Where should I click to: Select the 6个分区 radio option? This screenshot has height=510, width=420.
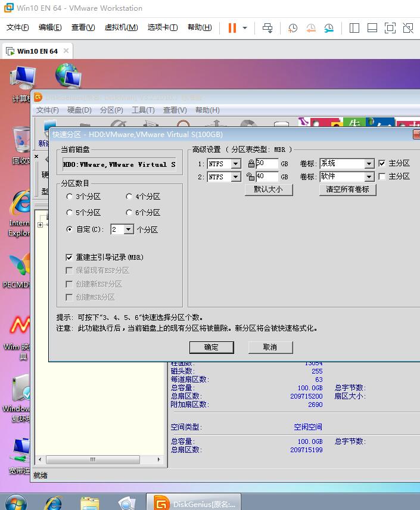tap(129, 213)
